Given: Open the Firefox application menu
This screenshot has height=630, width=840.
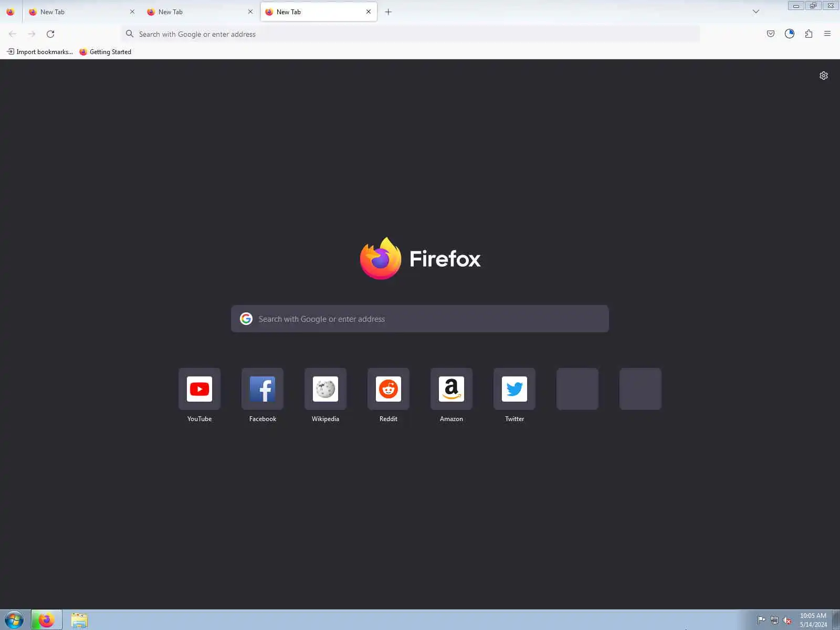Looking at the screenshot, I should coord(827,34).
